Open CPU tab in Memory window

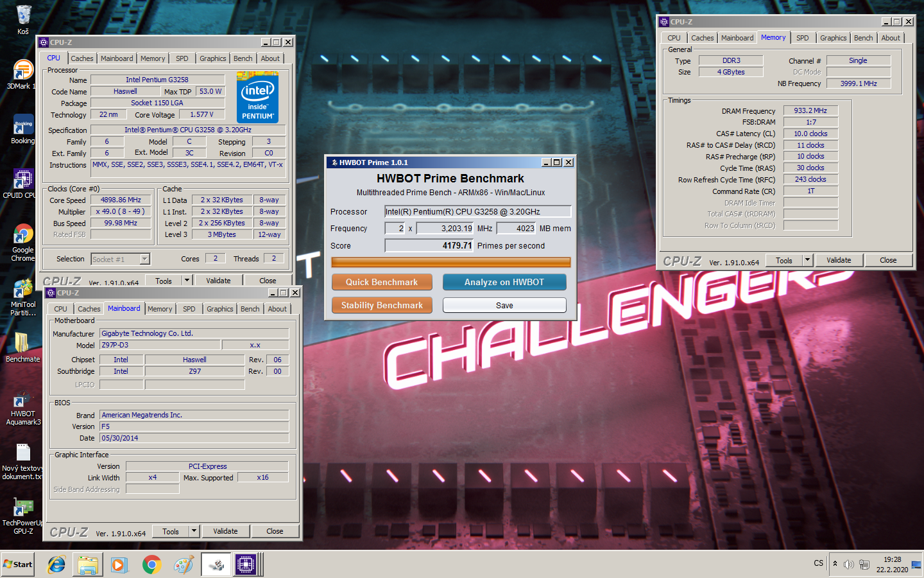click(x=674, y=38)
